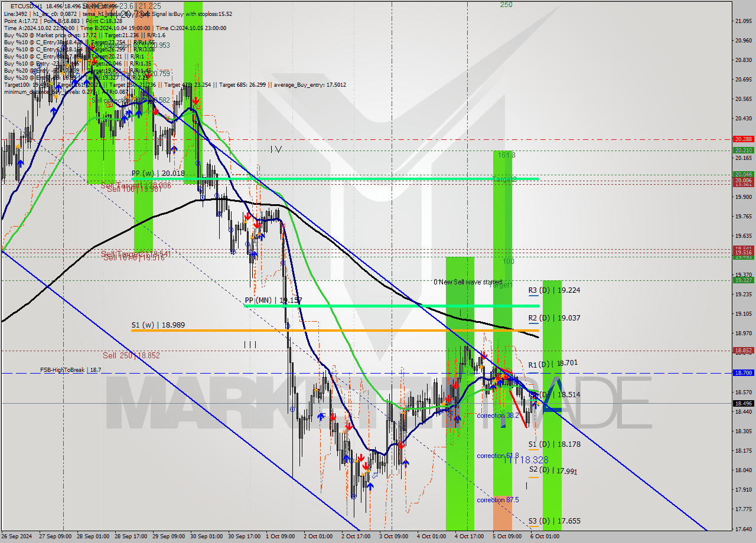Click the '0 New Sell wave started' label

(x=468, y=282)
